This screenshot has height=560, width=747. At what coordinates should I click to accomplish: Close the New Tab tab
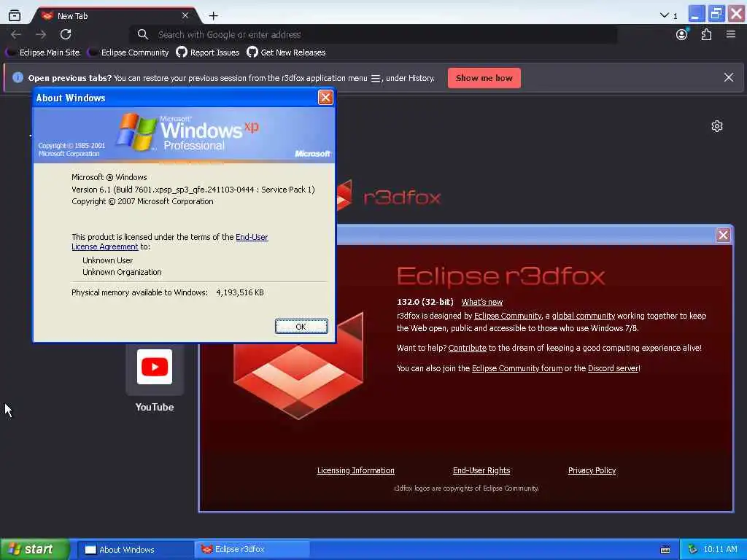click(185, 16)
